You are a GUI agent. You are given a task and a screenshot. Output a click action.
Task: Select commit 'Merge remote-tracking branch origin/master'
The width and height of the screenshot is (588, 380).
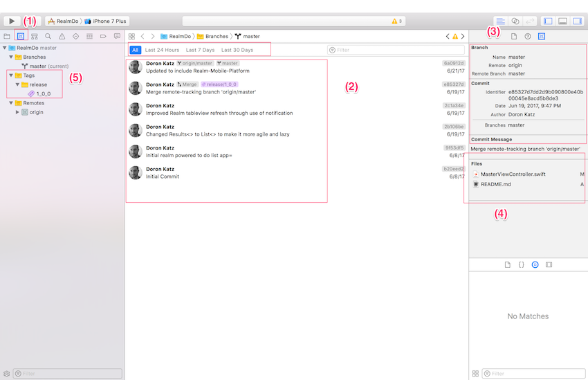297,88
